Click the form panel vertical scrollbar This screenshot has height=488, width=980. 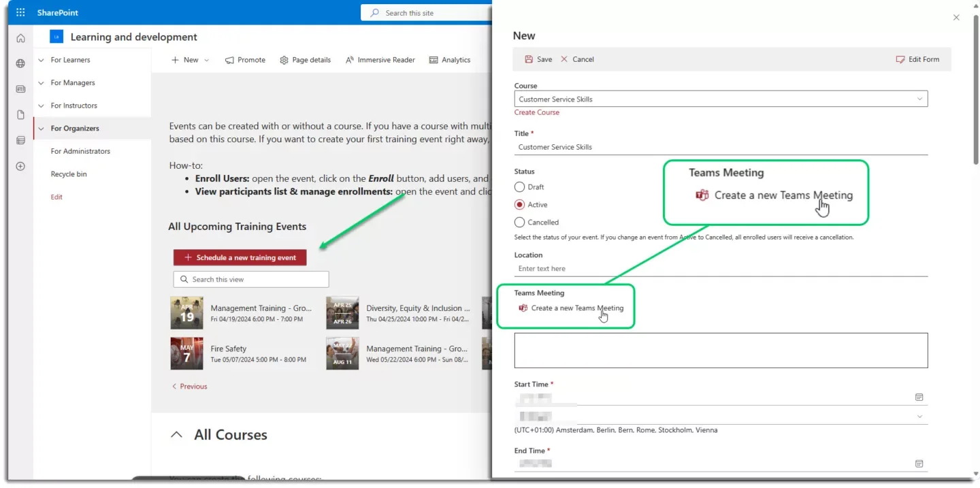[976, 88]
